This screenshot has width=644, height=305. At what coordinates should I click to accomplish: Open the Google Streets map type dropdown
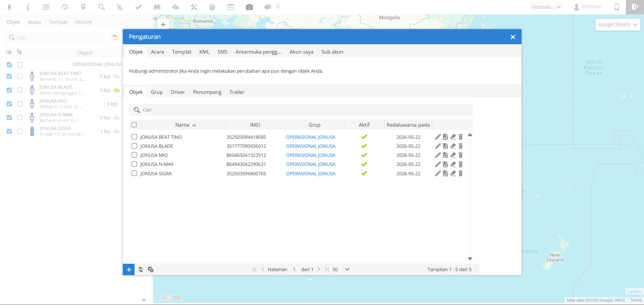click(x=618, y=24)
